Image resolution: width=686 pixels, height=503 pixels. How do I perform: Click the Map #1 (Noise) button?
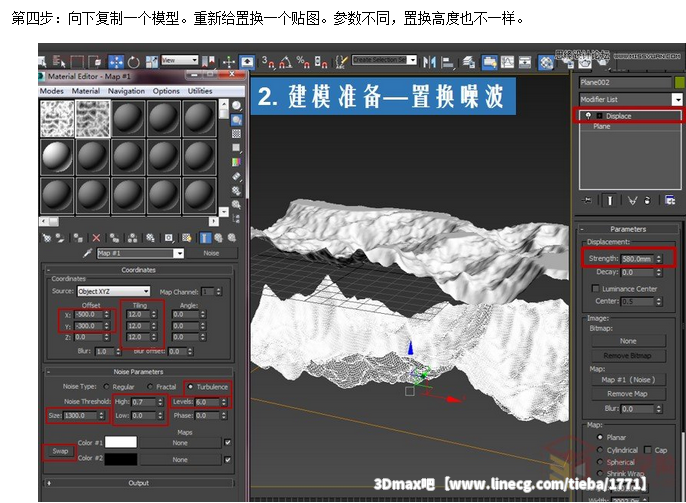628,380
